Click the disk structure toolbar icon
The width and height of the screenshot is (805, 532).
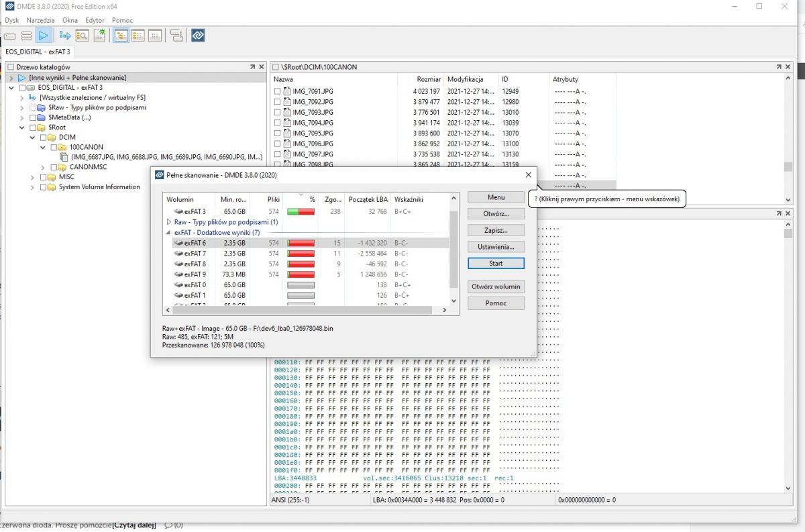pos(176,36)
